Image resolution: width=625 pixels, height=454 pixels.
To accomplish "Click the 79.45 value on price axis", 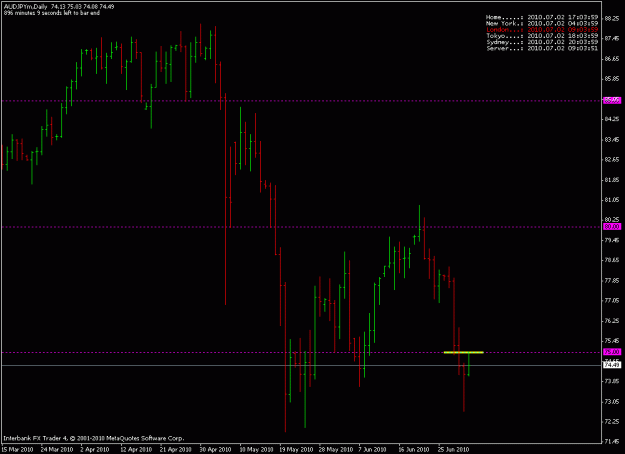I will click(x=612, y=240).
